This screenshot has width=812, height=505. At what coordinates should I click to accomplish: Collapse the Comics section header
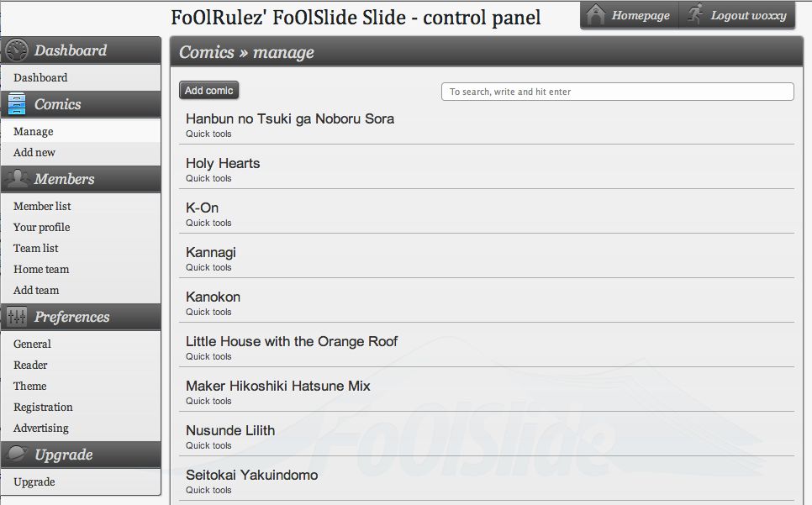(x=57, y=103)
